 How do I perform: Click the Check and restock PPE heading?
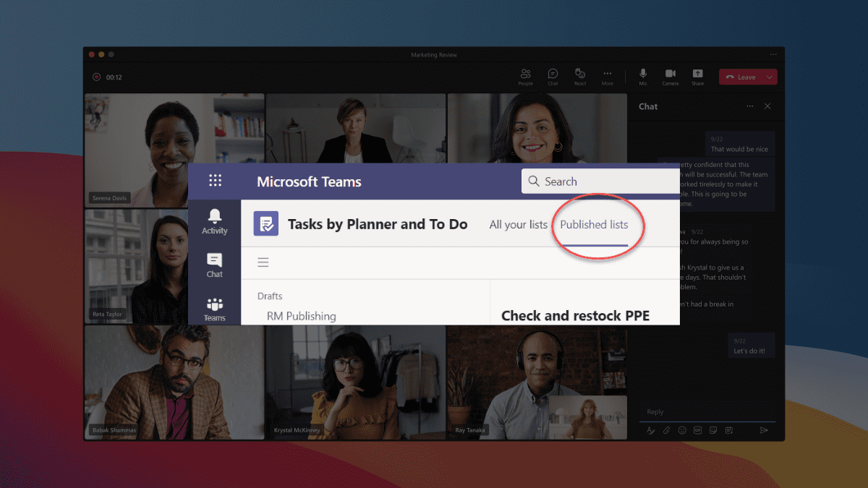tap(576, 316)
